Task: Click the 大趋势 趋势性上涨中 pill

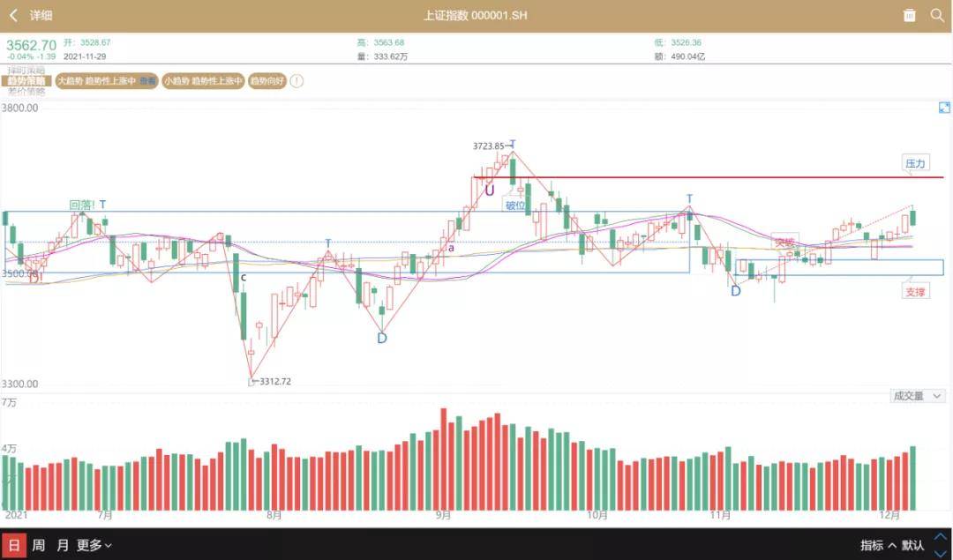Action: coord(107,81)
